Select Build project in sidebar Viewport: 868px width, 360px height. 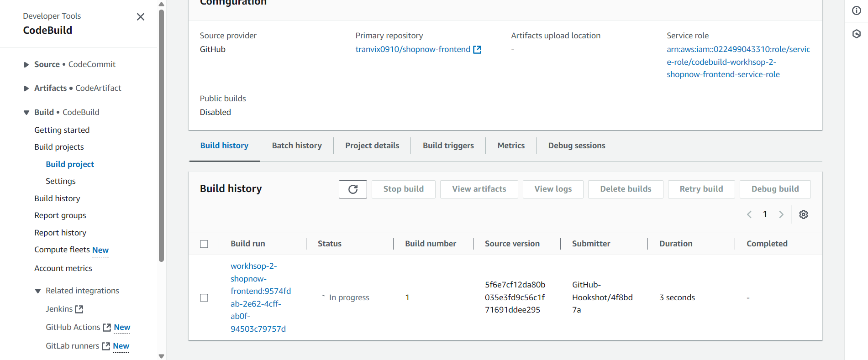[70, 164]
